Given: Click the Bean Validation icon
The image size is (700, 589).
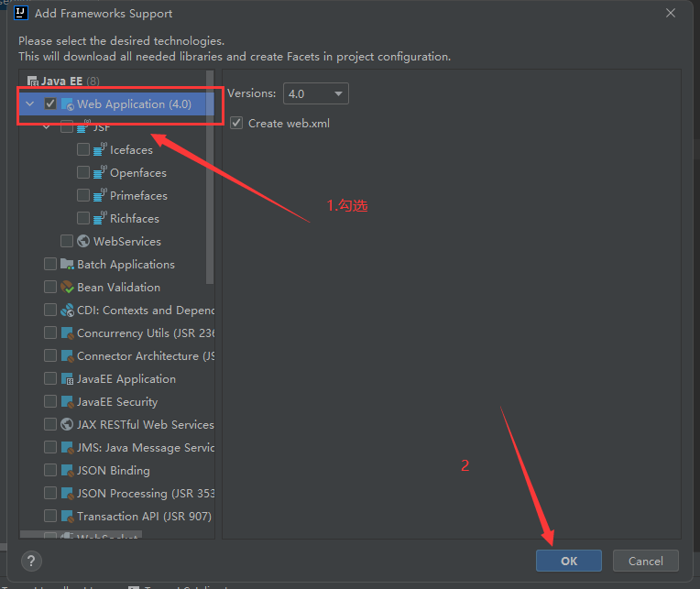Looking at the screenshot, I should coord(67,287).
